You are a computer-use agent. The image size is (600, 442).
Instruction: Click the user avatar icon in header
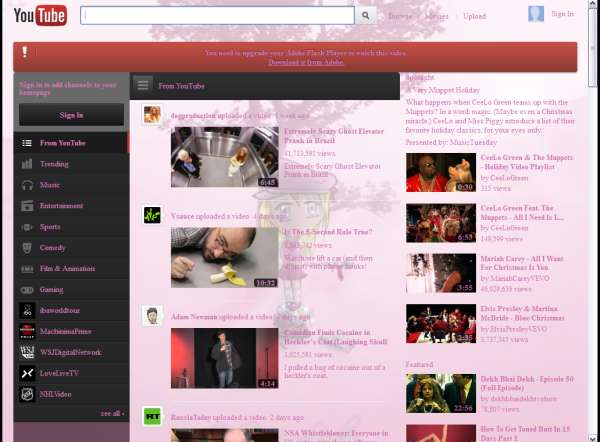point(536,14)
